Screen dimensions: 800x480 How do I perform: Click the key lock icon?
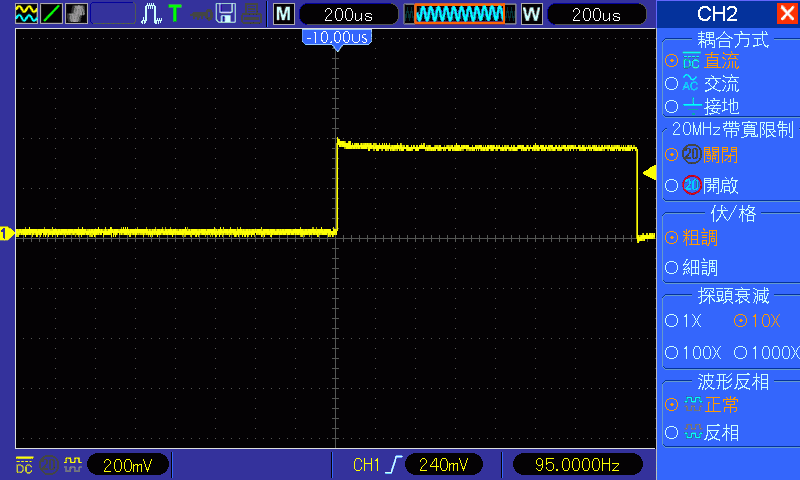202,14
